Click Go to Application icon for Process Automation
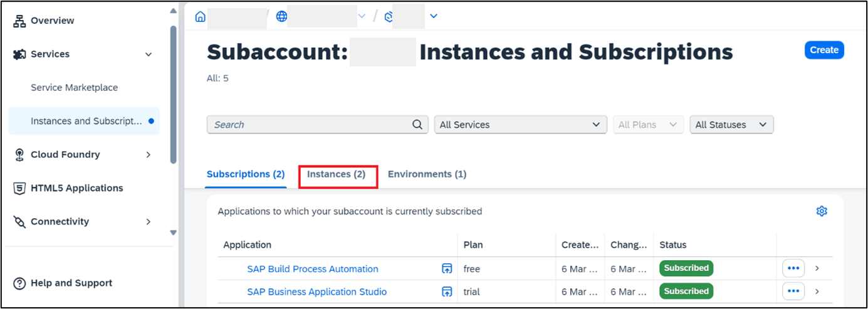Viewport: 868px width, 309px height. tap(447, 269)
